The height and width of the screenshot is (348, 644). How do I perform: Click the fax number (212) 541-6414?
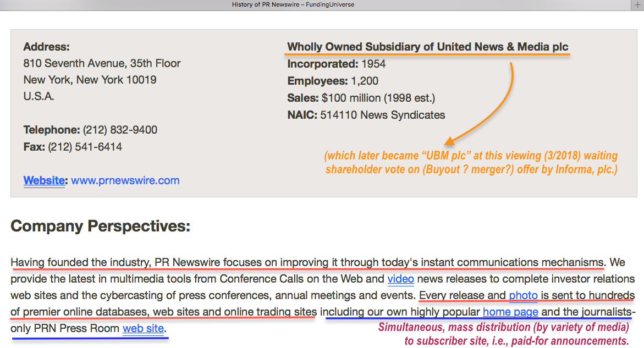point(85,147)
